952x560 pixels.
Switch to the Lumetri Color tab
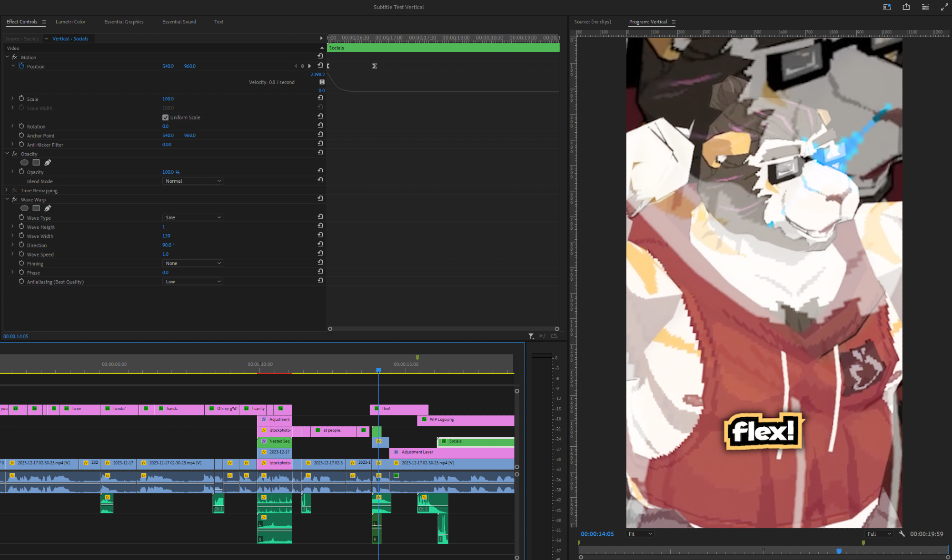(x=70, y=22)
